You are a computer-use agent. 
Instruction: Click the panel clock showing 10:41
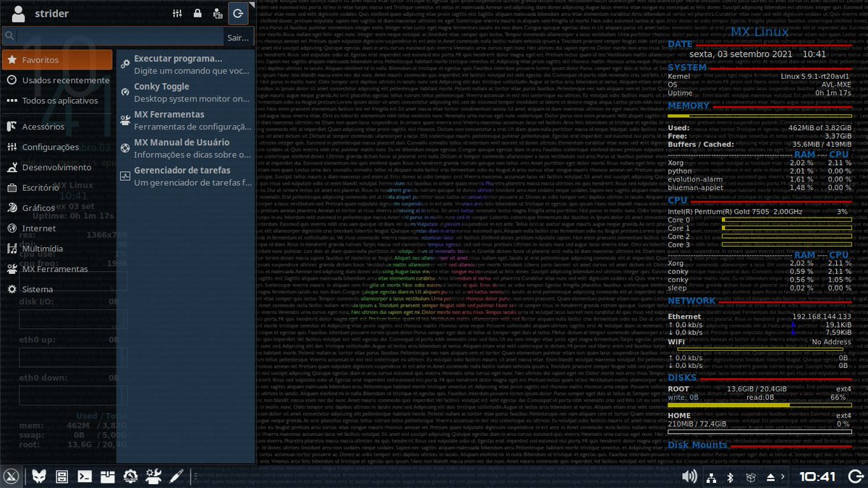point(817,477)
